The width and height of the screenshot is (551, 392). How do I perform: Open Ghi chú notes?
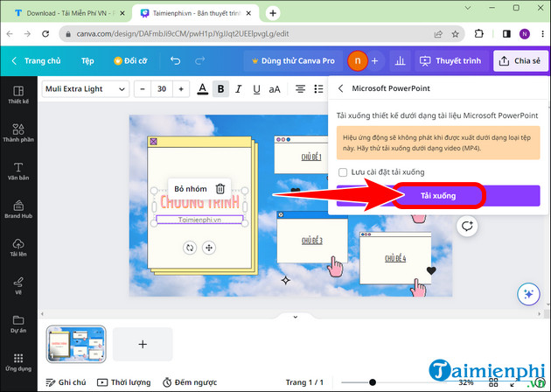pos(66,382)
